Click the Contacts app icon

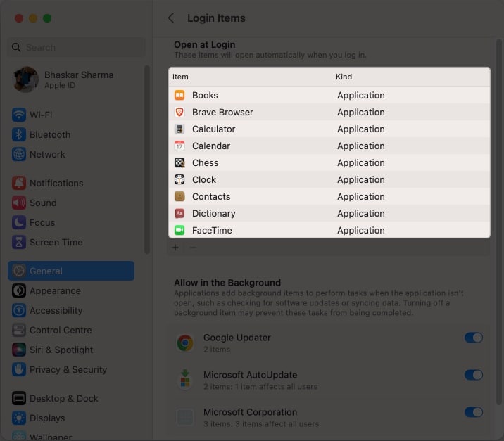click(x=179, y=196)
